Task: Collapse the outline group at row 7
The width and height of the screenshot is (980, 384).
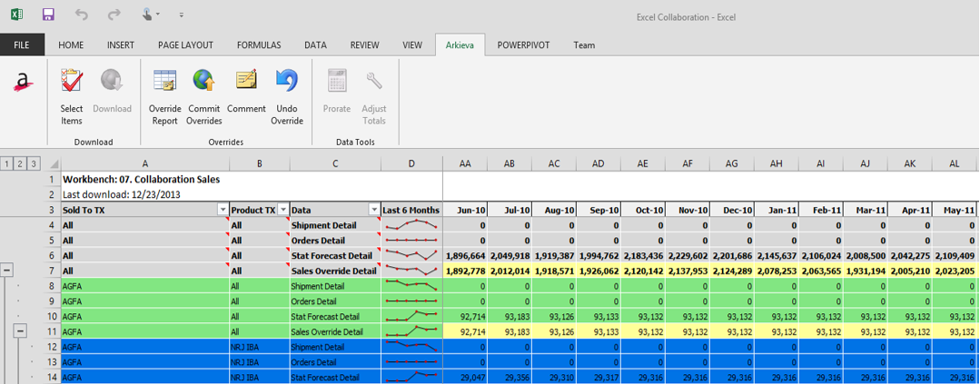Action: click(7, 271)
